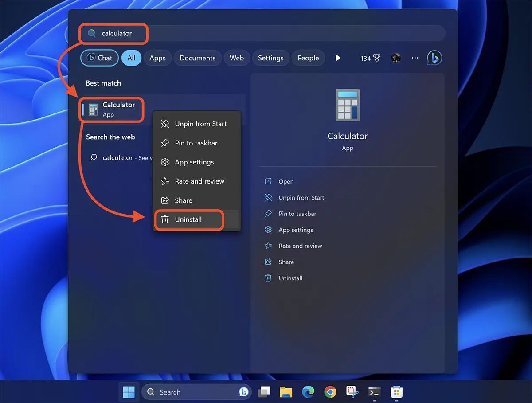Switch to the Web filter tab

coord(237,58)
